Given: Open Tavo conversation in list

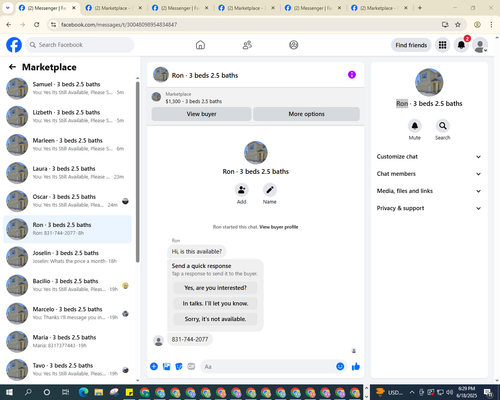Looking at the screenshot, I should coord(68,369).
